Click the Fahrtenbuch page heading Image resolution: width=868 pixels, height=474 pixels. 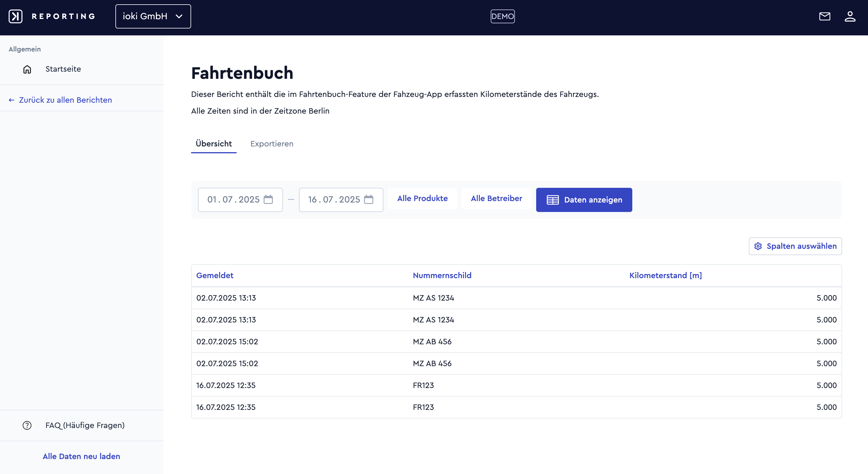242,73
